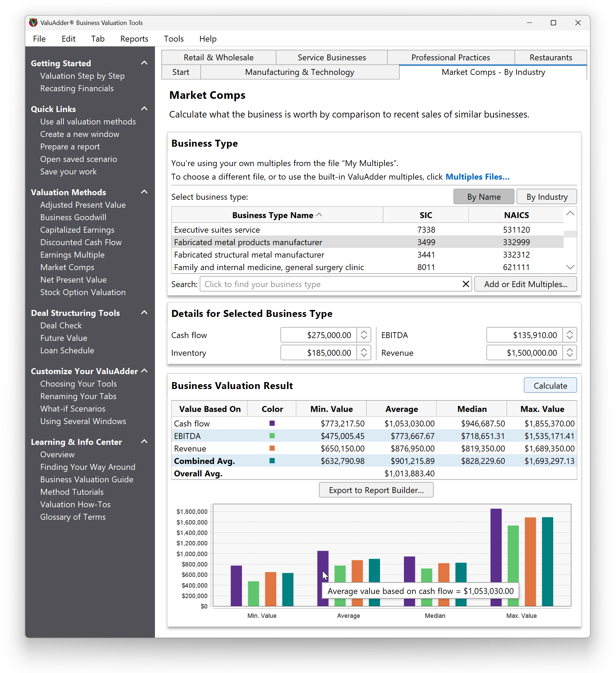
Task: Open the Multiples Files... link
Action: (x=477, y=177)
